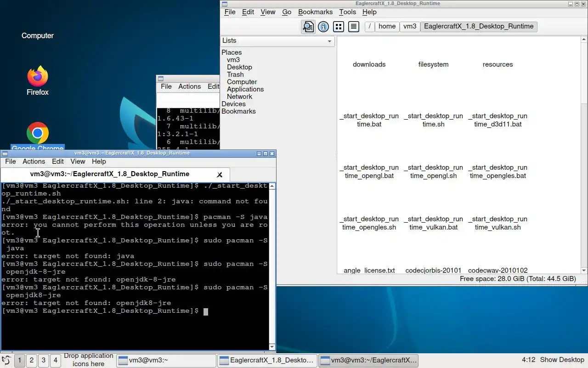Click the root '/' path button

pyautogui.click(x=369, y=27)
